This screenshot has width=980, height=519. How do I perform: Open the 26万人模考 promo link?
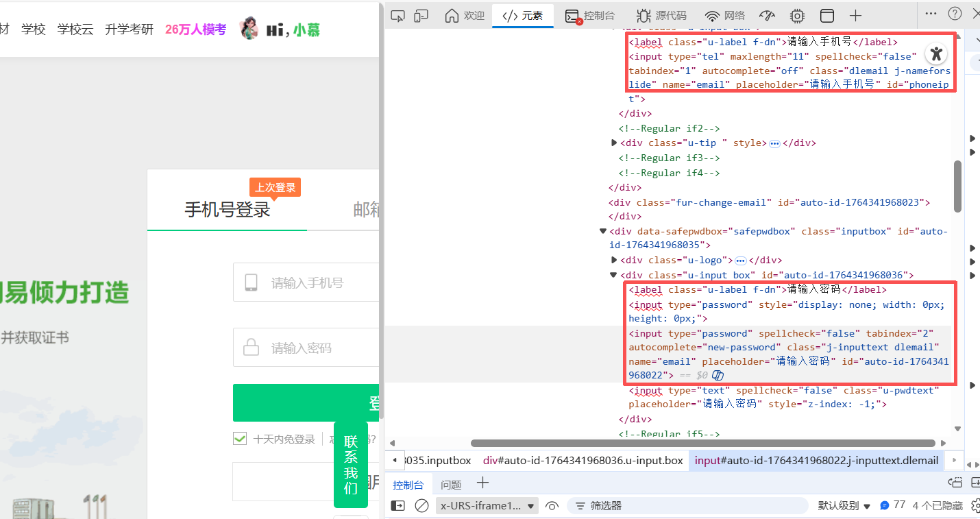click(x=195, y=29)
